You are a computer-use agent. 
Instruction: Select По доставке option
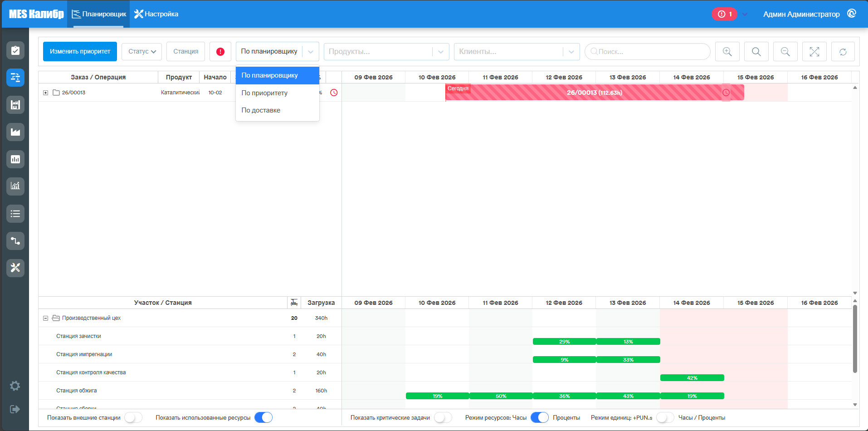point(278,110)
